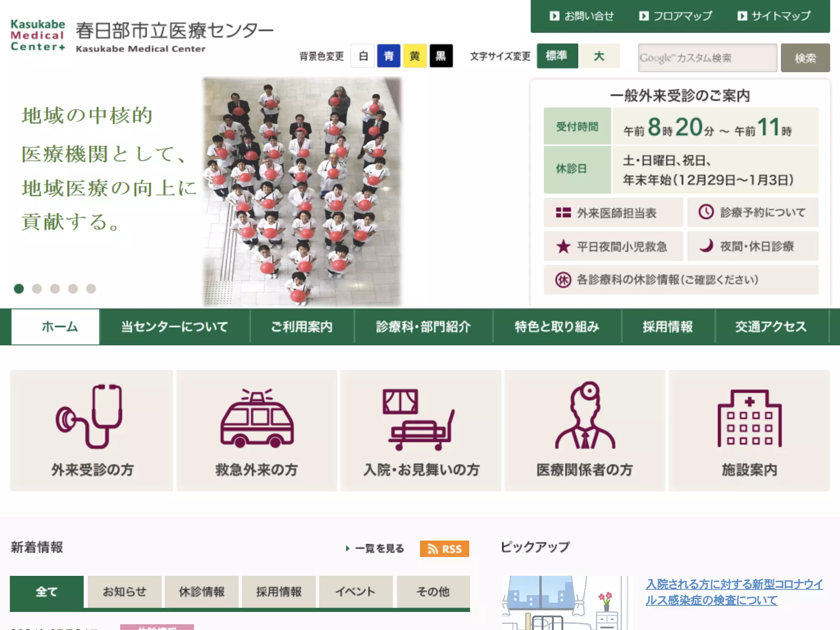The height and width of the screenshot is (630, 840).
Task: Click the star icon beside 平日夜間小児救急
Action: (x=563, y=247)
